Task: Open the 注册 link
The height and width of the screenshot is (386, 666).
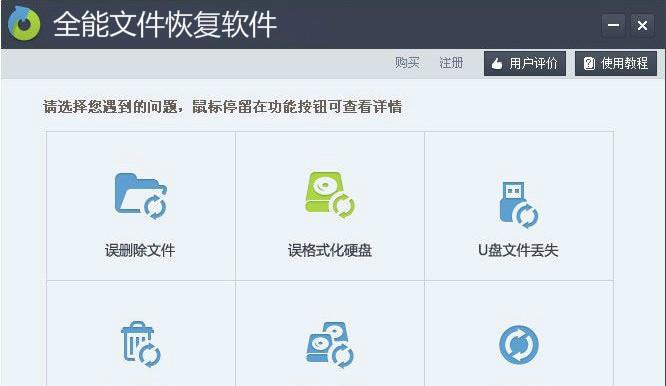Action: click(451, 63)
